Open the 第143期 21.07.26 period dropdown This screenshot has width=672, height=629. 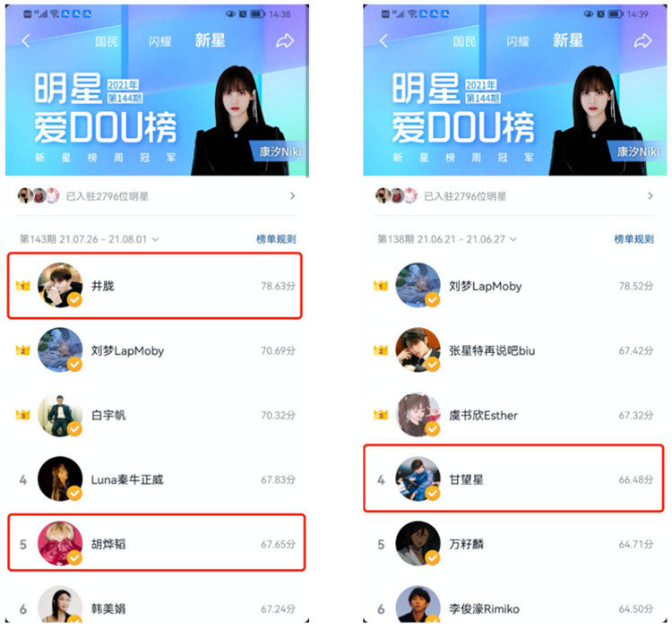tap(89, 239)
